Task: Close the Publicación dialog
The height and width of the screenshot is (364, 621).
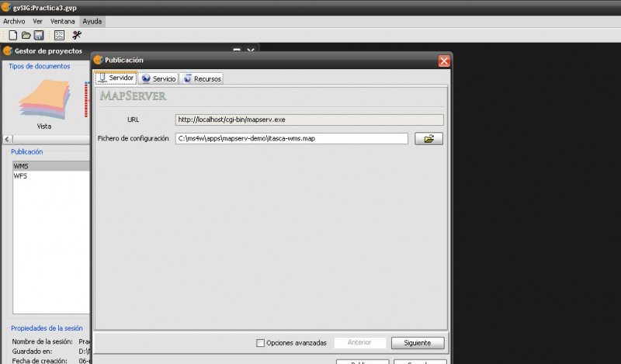Action: (x=444, y=61)
